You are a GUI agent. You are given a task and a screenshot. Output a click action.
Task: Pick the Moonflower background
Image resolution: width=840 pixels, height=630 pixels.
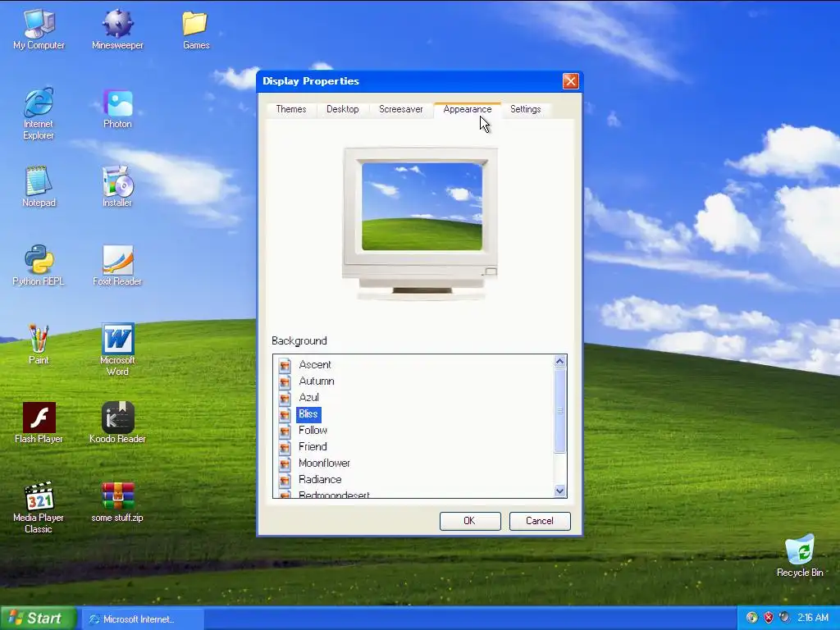(x=324, y=463)
